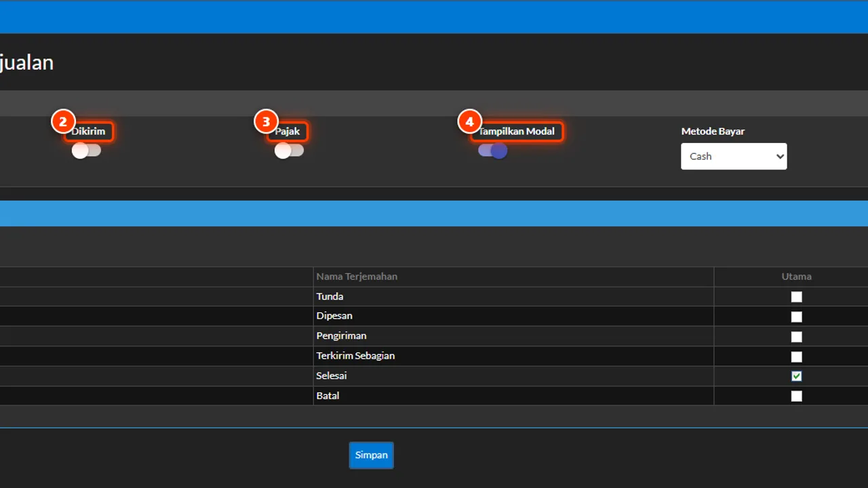Check Utama box for Terkirim Sebagian

tap(797, 357)
